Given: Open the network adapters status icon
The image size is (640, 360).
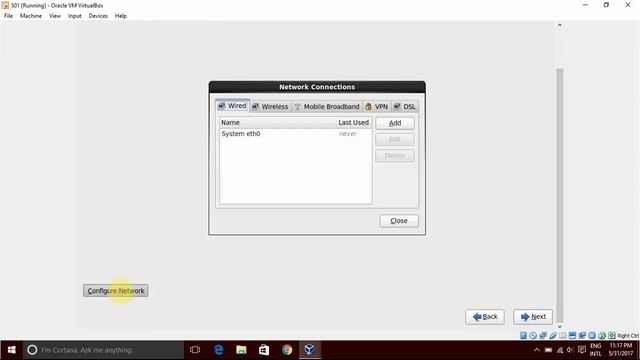Looking at the screenshot, I should click(543, 336).
